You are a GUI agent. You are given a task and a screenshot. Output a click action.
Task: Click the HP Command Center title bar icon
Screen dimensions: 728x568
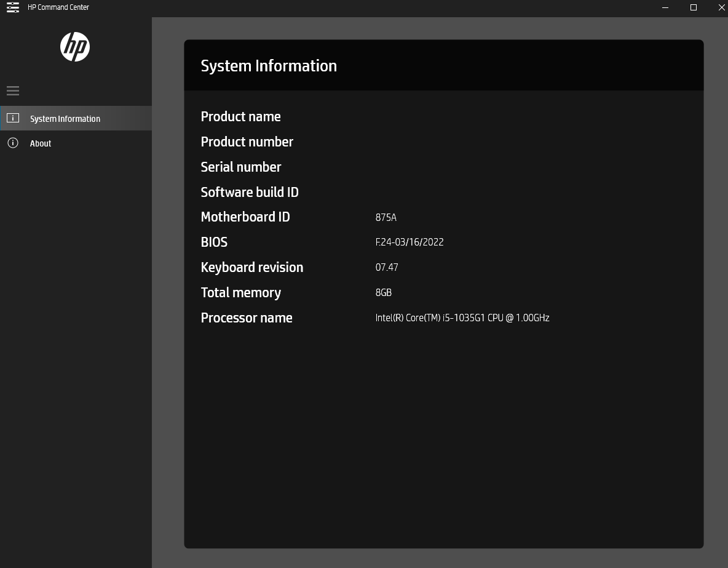pos(13,7)
